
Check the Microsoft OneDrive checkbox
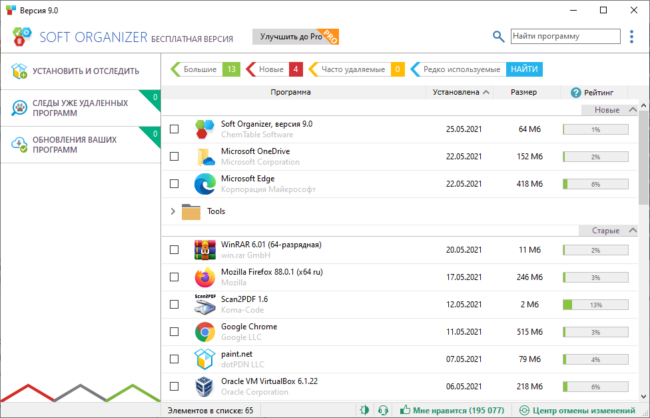click(x=174, y=156)
